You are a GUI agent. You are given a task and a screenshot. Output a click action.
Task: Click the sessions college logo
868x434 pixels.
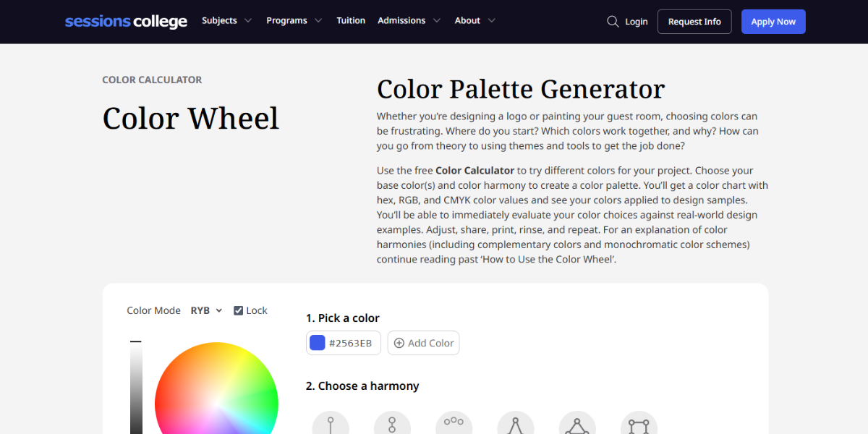[126, 21]
